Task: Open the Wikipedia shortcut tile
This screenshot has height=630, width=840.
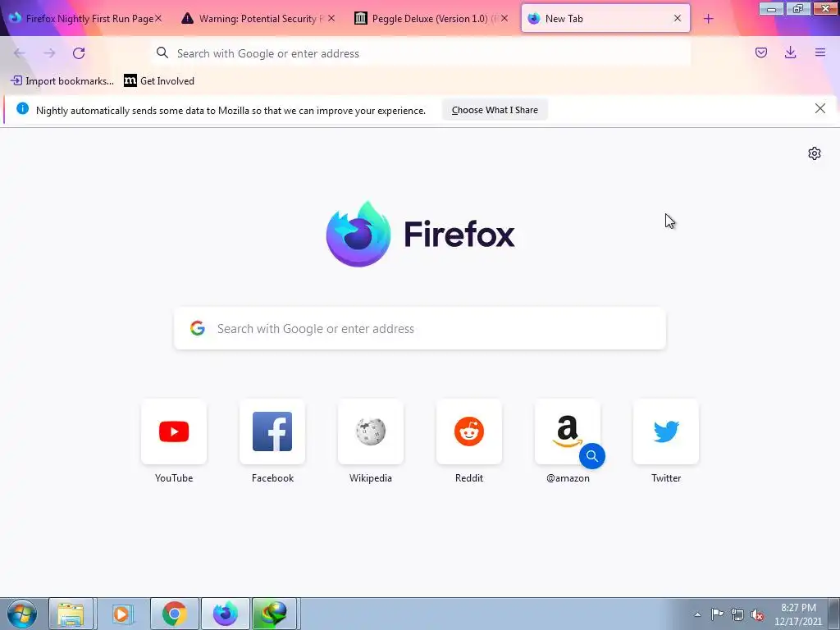Action: coord(371,431)
